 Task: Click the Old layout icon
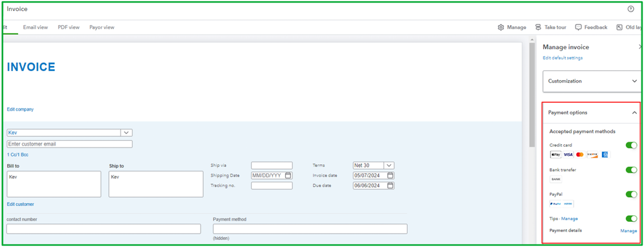point(619,27)
